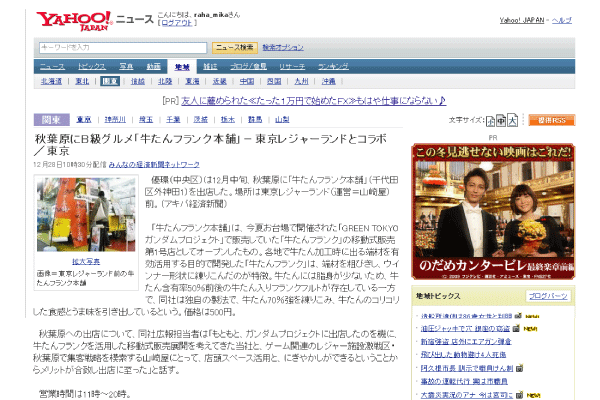600x400 pixels.
Task: Open the 栃木 prefecture link
Action: [x=228, y=120]
